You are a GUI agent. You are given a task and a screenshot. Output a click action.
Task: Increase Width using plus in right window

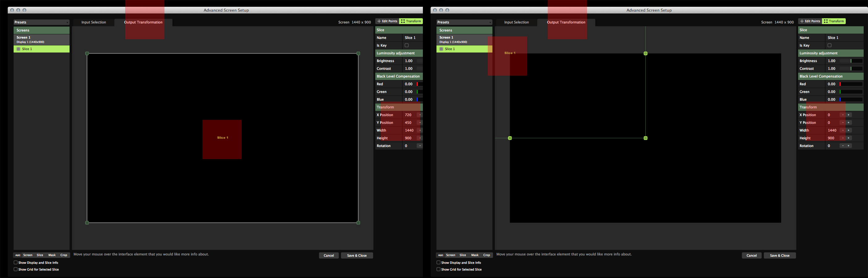849,130
